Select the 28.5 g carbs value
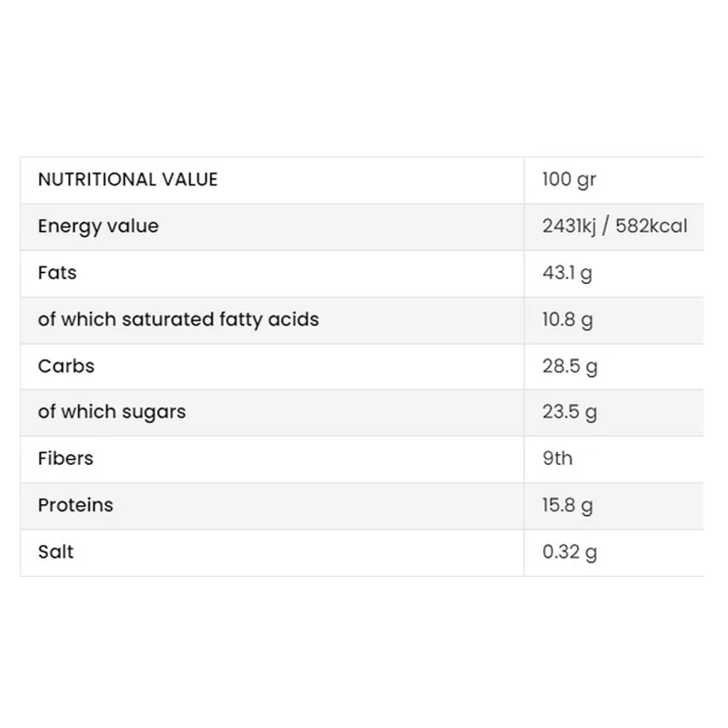Screen dimensions: 728x728 570,367
